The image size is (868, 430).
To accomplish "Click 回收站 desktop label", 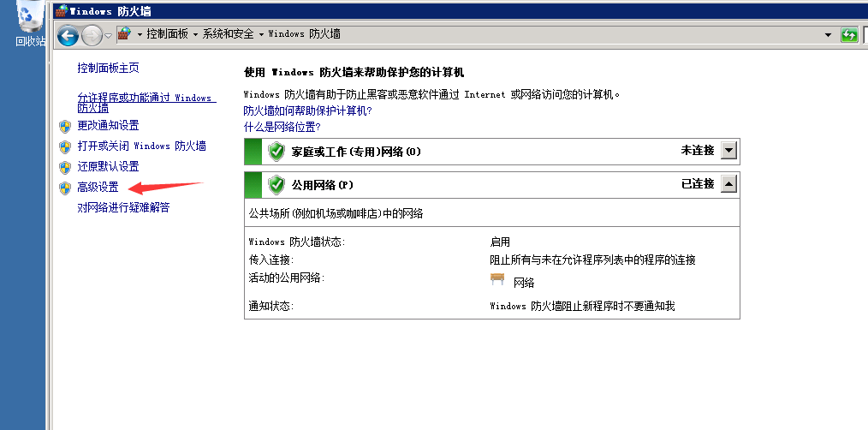I will coord(31,41).
